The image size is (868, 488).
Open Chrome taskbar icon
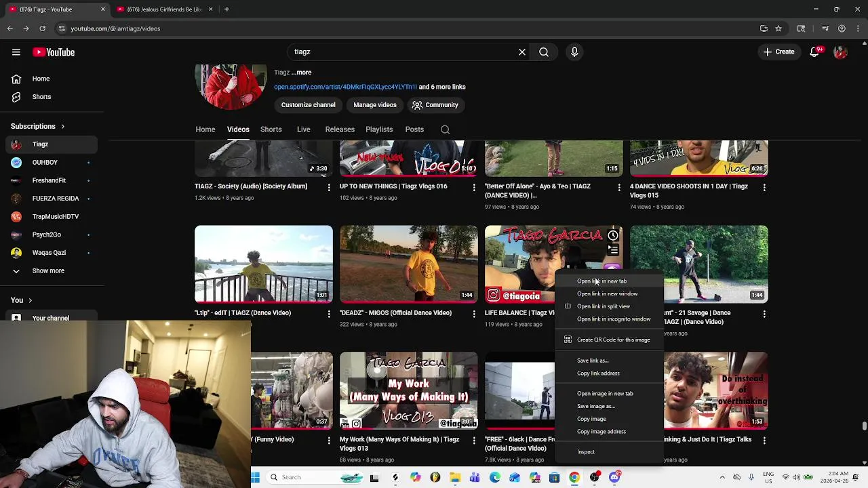click(x=574, y=477)
